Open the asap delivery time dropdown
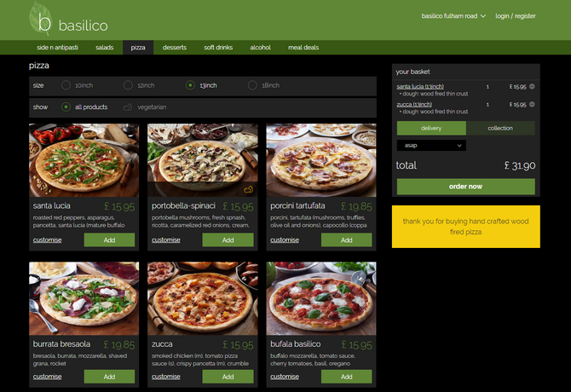Screen dimensions: 571x392 pos(431,146)
